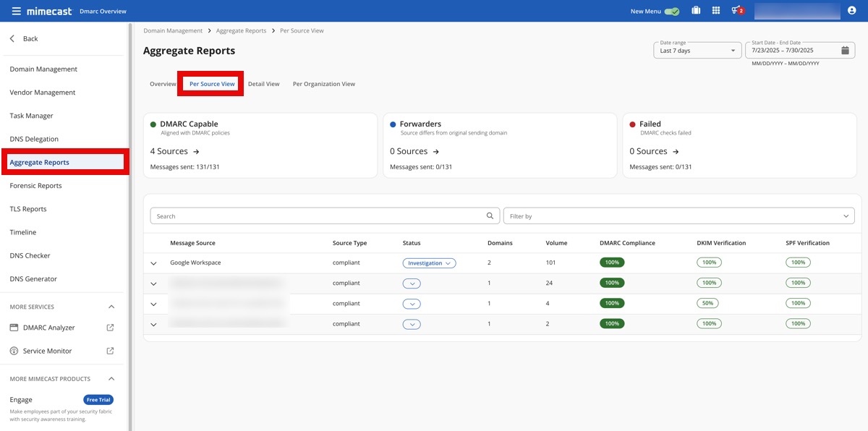
Task: Open DNS Delegation in sidebar
Action: tap(34, 139)
